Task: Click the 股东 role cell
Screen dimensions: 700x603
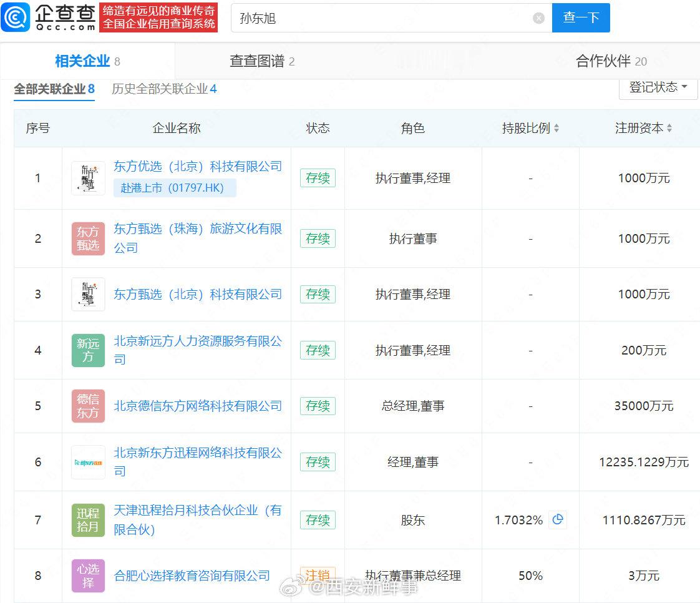Action: point(413,520)
